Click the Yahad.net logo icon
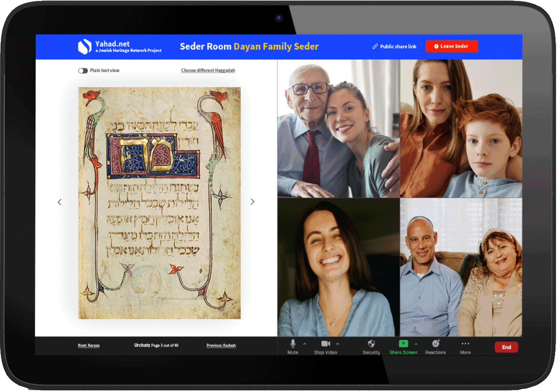Image resolution: width=557 pixels, height=392 pixels. click(84, 46)
